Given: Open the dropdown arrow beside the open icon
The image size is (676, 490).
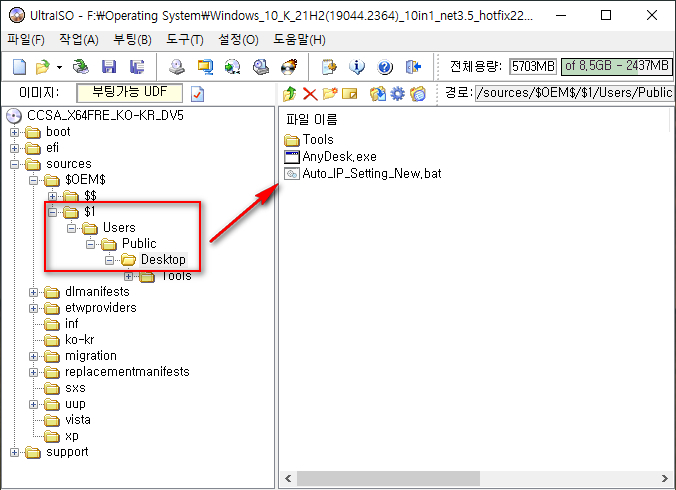Looking at the screenshot, I should 59,67.
